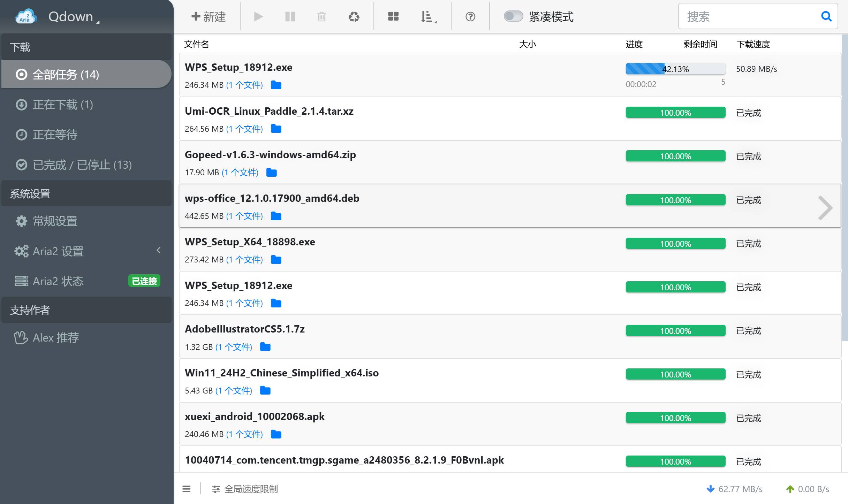Click 42.13% progress bar of WPS_Setup_18912.exe

pyautogui.click(x=676, y=69)
